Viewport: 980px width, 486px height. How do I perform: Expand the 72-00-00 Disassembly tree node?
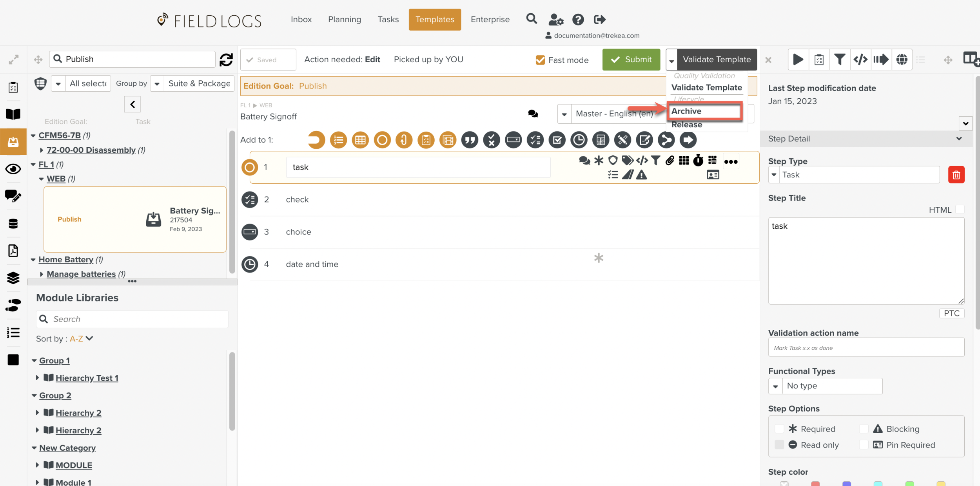click(x=42, y=150)
